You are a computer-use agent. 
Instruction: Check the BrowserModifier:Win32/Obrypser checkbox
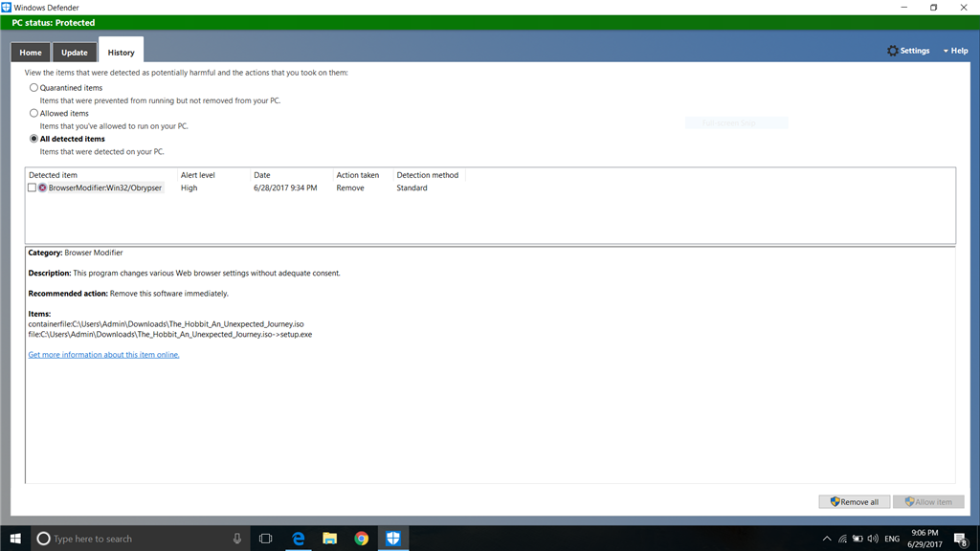coord(32,187)
